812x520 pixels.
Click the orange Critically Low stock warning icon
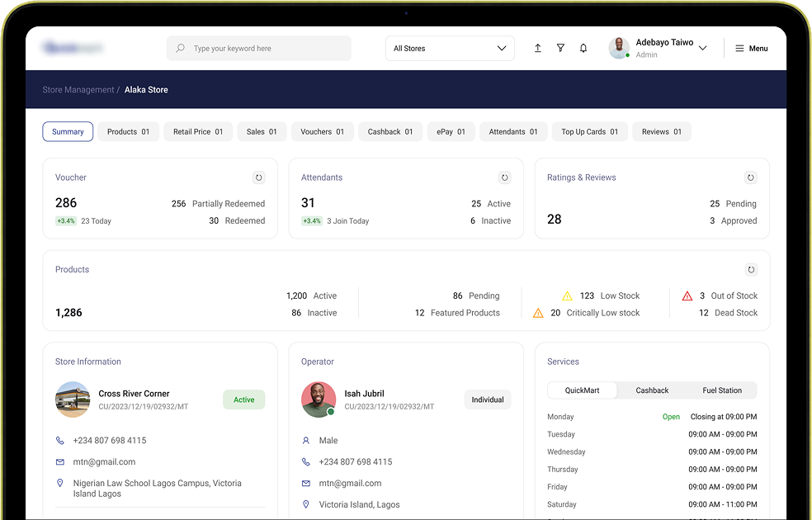(538, 313)
